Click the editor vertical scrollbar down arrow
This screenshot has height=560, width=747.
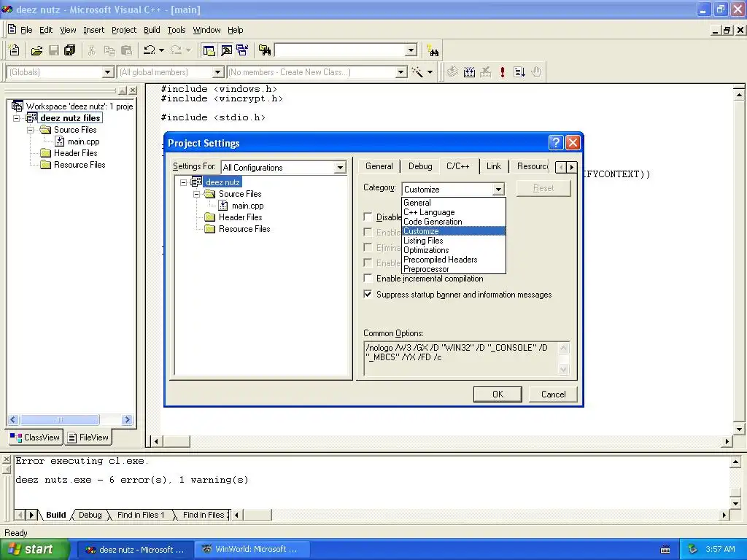click(x=738, y=429)
